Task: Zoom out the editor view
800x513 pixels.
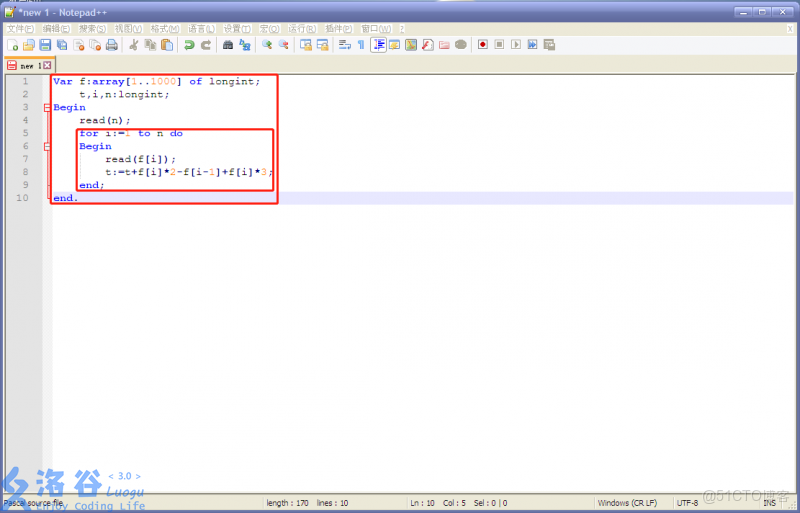Action: [x=284, y=45]
